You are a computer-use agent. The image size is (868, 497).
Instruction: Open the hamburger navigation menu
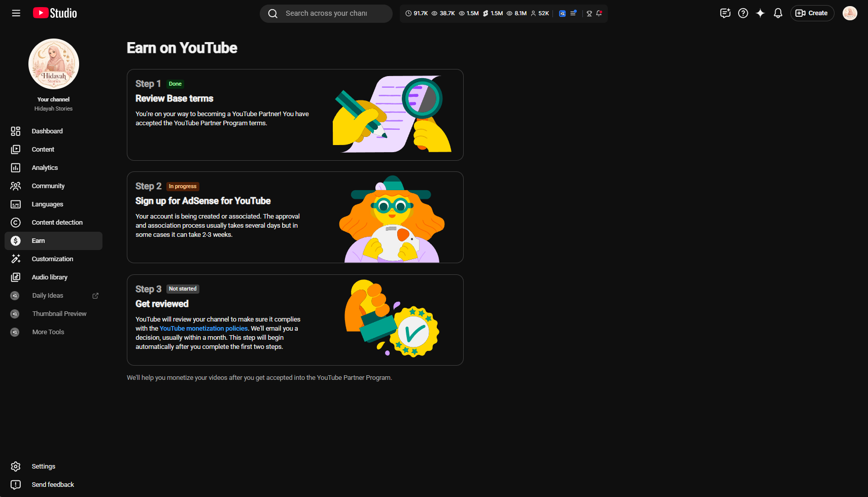click(x=16, y=13)
